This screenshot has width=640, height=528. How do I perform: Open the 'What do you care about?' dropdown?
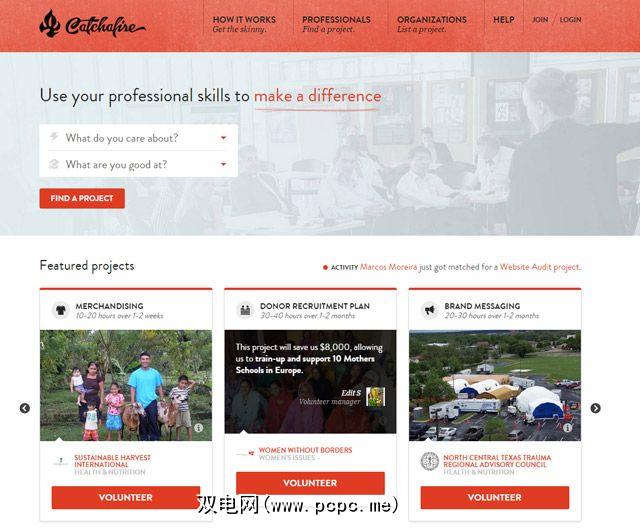tap(139, 138)
